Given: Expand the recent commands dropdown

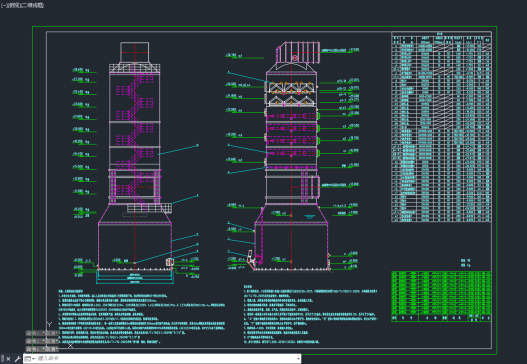Looking at the screenshot, I should pos(30,359).
